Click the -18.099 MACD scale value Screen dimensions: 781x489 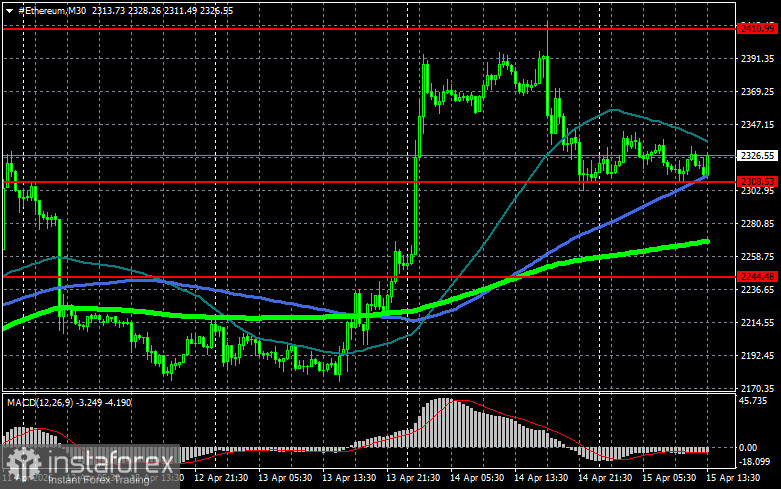[754, 462]
